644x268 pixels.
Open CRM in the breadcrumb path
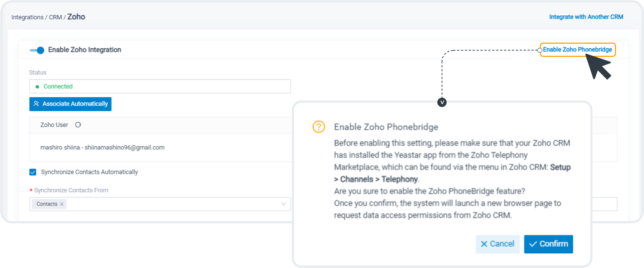[x=56, y=17]
